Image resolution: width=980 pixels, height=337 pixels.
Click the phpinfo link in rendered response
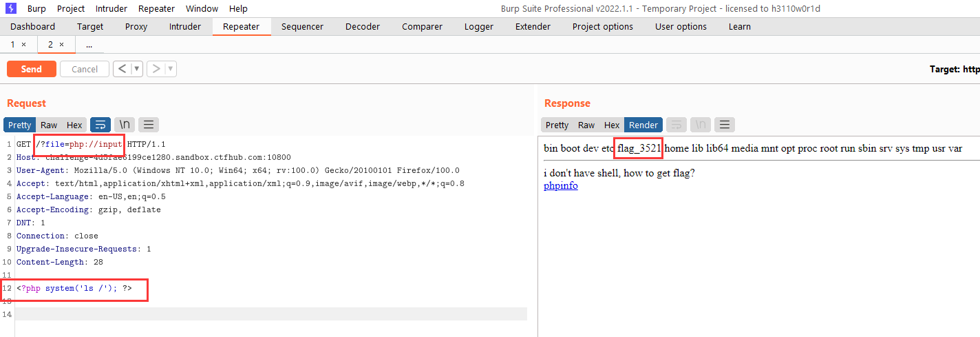click(x=561, y=186)
